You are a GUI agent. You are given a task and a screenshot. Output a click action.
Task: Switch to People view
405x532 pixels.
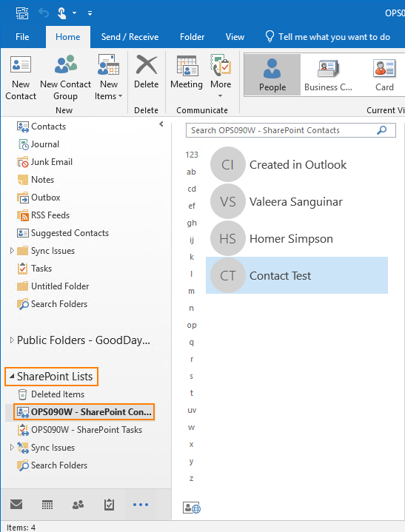click(272, 75)
